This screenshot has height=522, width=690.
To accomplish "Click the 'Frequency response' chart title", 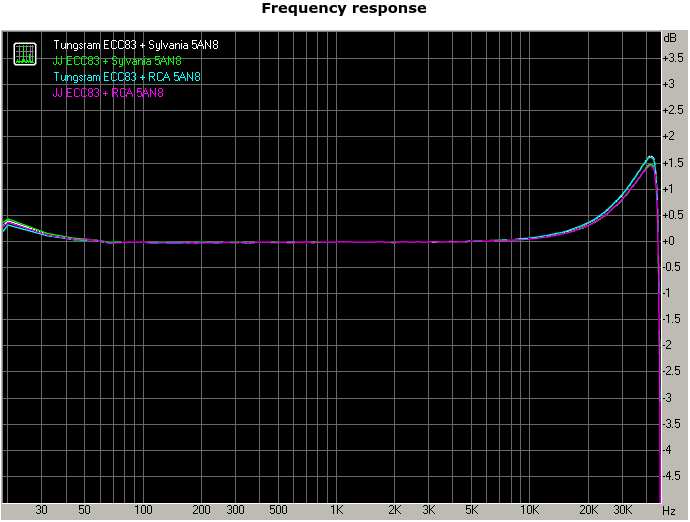I will click(x=344, y=8).
